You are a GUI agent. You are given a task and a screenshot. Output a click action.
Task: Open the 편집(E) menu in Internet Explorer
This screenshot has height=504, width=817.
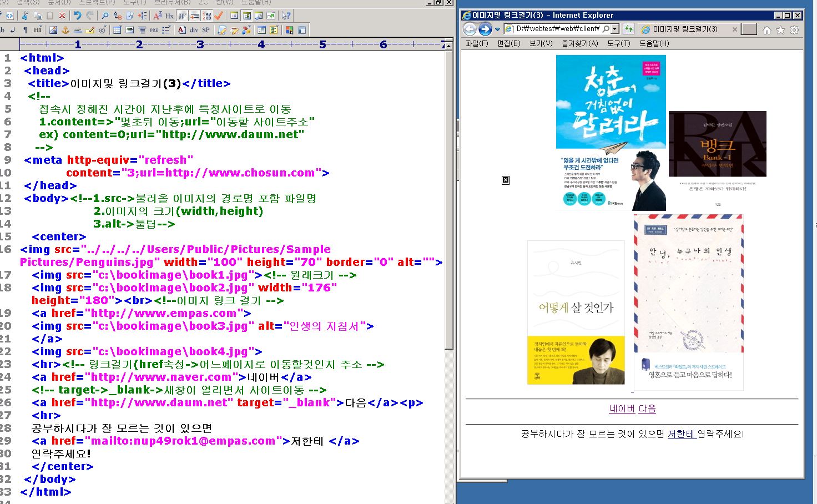508,43
